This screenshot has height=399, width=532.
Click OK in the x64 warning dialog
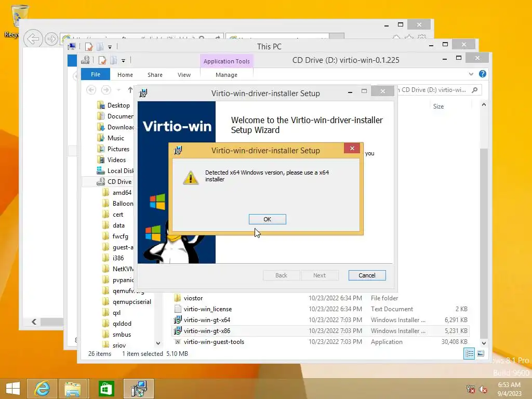click(x=268, y=219)
